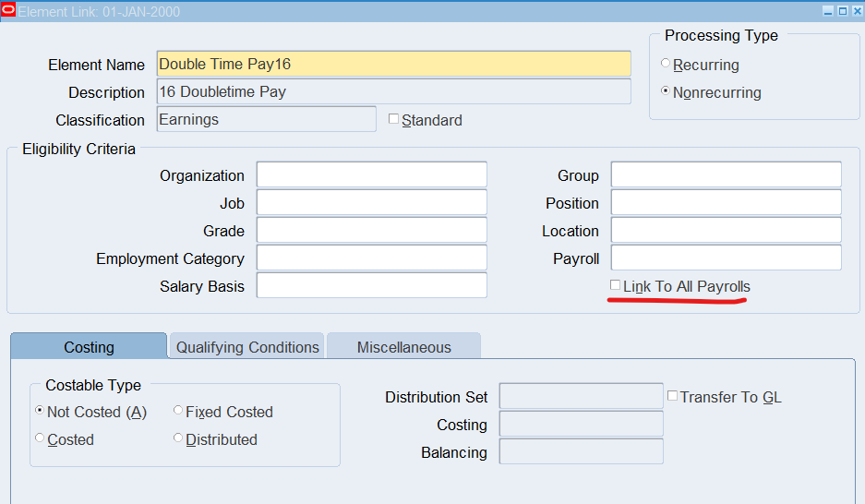865x504 pixels.
Task: Maximize the Element Link window
Action: [x=842, y=11]
